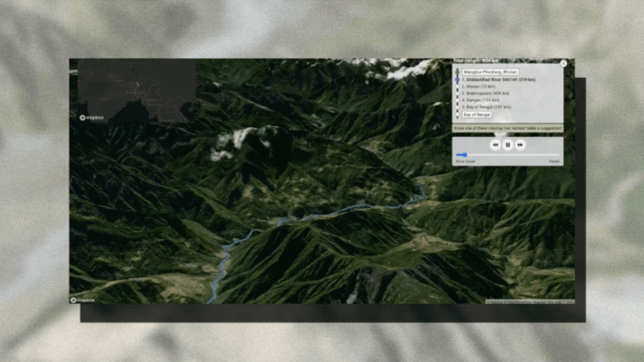The width and height of the screenshot is (644, 362).
Task: Click the blue speed slider handle
Action: [x=464, y=155]
